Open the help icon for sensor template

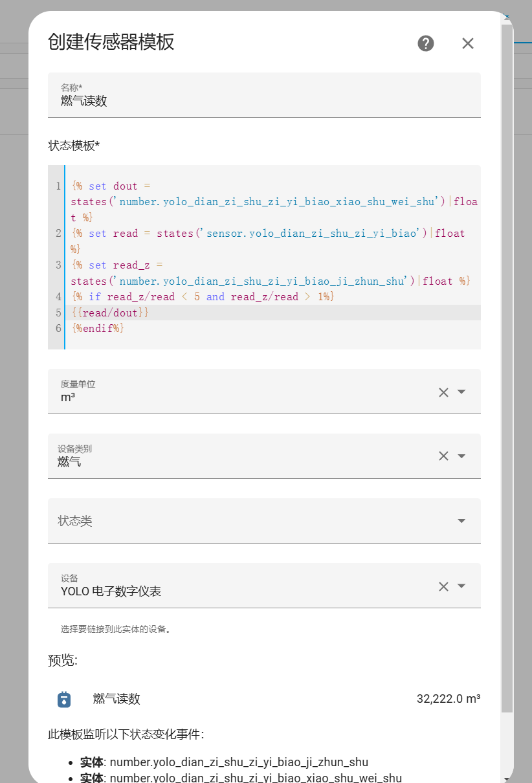click(425, 43)
